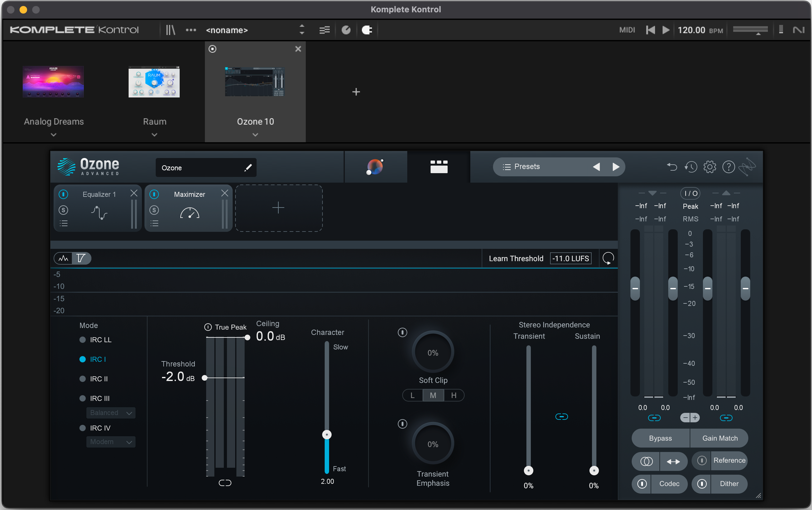
Task: Toggle the Maximizer power button
Action: click(154, 194)
